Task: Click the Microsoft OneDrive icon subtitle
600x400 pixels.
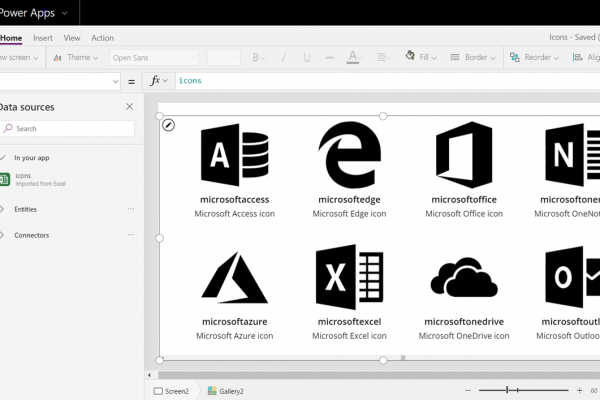Action: coord(464,336)
